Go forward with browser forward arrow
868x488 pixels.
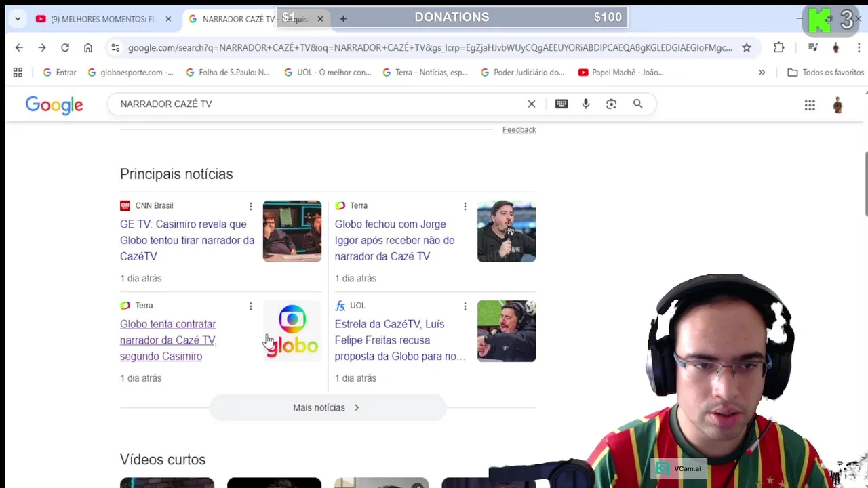pyautogui.click(x=42, y=47)
